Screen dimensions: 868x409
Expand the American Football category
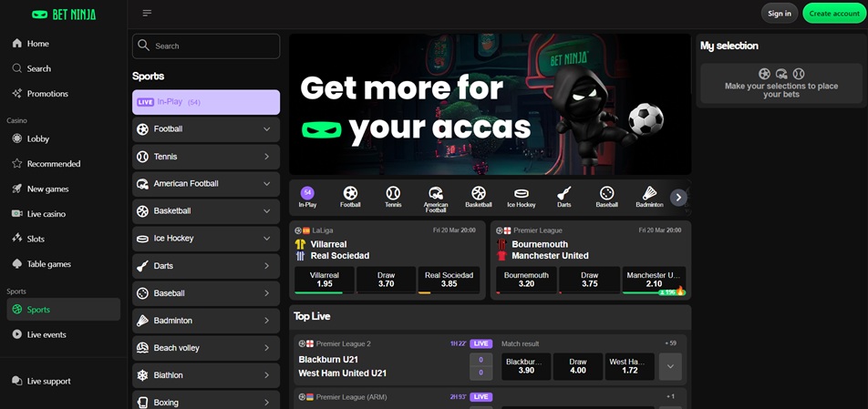pyautogui.click(x=267, y=183)
